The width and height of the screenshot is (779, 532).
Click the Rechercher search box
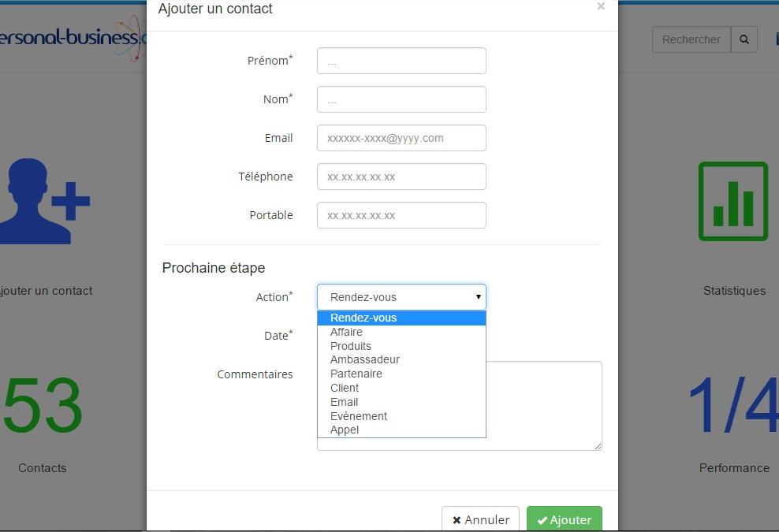[x=691, y=39]
